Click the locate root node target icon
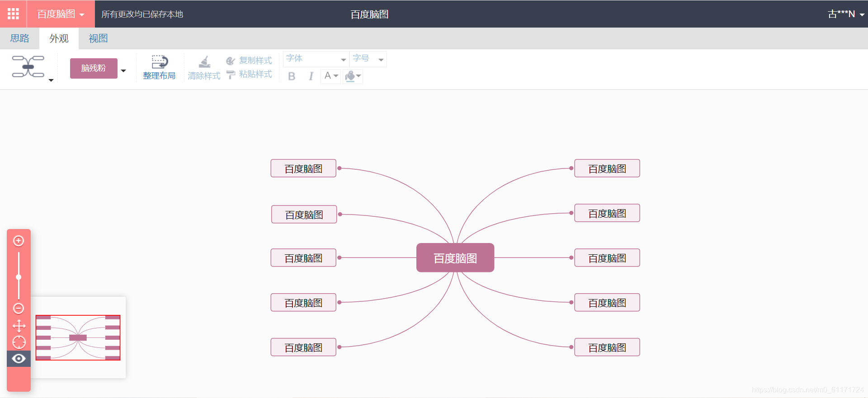Screen dimensions: 868x398 coord(19,342)
